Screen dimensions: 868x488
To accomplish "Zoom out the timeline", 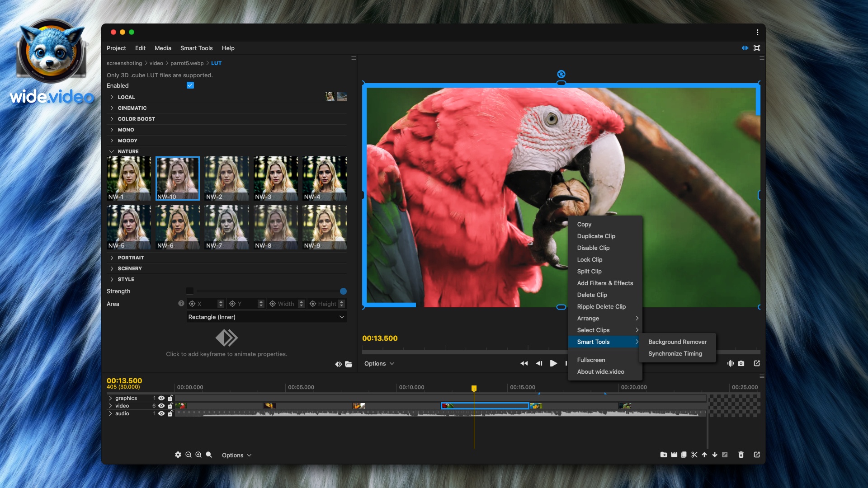I will [189, 455].
